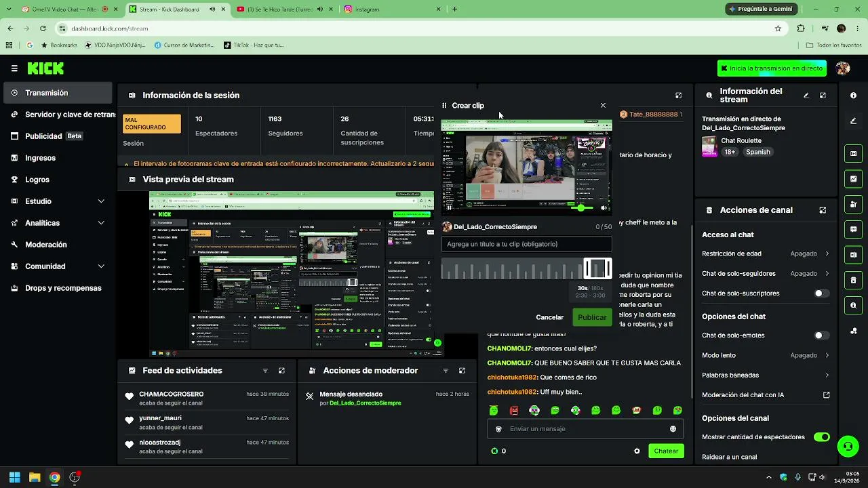Click Raidear a un canal

[729, 457]
